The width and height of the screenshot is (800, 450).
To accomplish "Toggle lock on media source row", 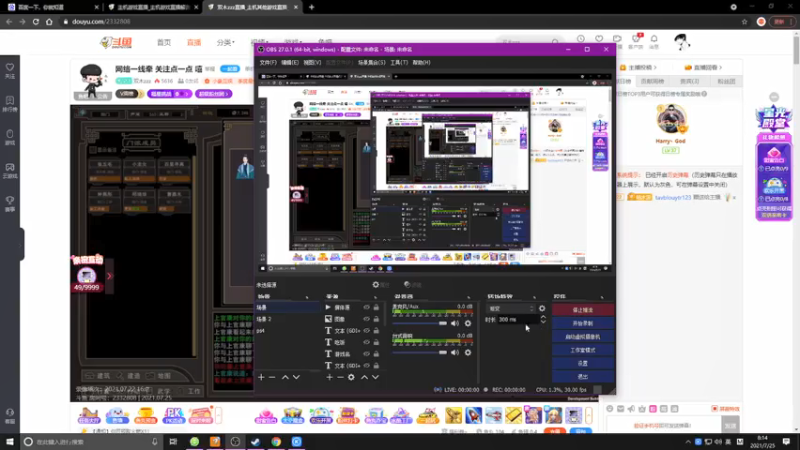I will 376,307.
